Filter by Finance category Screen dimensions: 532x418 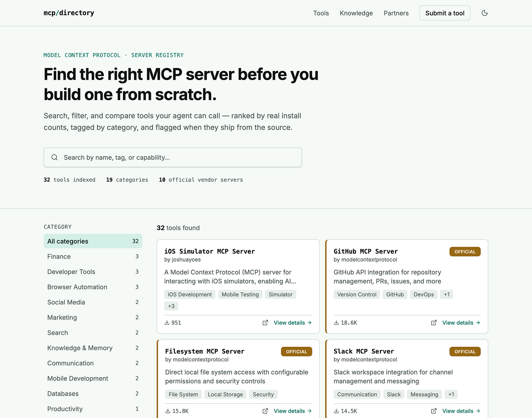coord(93,256)
